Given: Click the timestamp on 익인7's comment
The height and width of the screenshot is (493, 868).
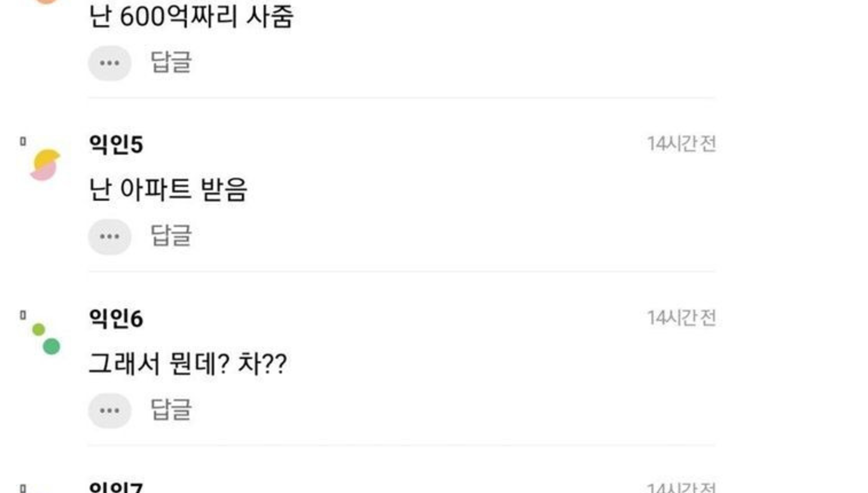Looking at the screenshot, I should (682, 488).
